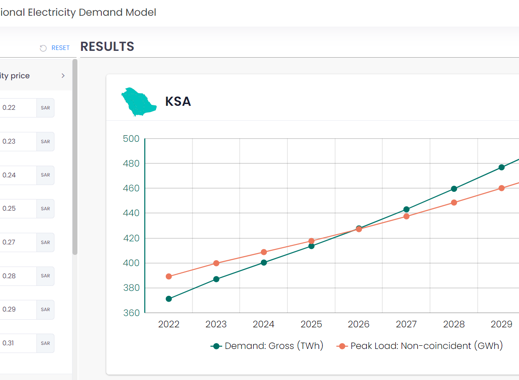The height and width of the screenshot is (380, 519).
Task: Click the 2022 Demand Gross data point
Action: point(169,299)
